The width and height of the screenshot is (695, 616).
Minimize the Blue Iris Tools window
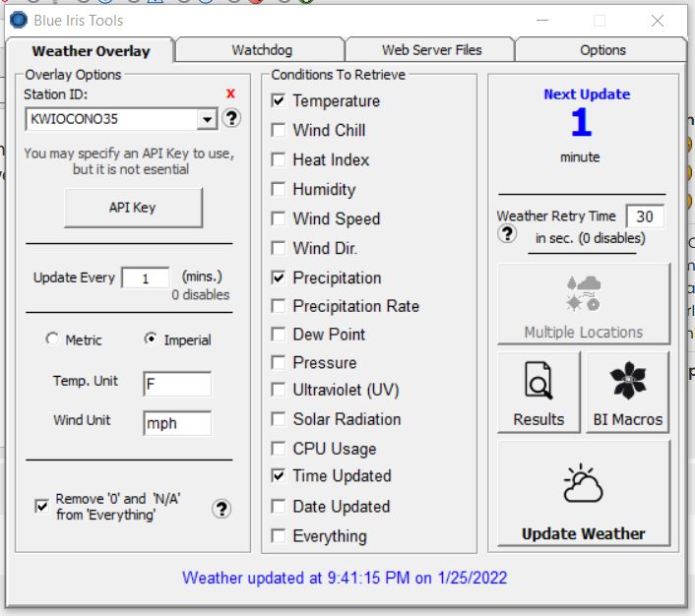pyautogui.click(x=542, y=21)
